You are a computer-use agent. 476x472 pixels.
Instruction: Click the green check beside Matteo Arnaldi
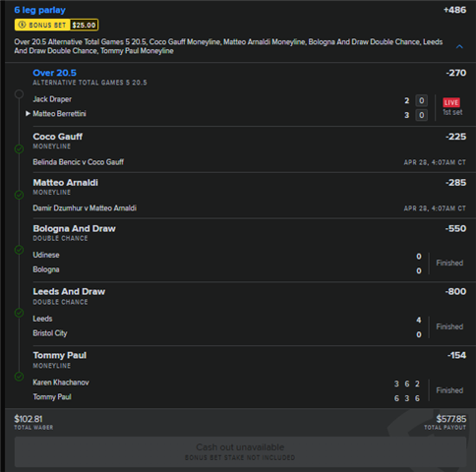point(19,195)
